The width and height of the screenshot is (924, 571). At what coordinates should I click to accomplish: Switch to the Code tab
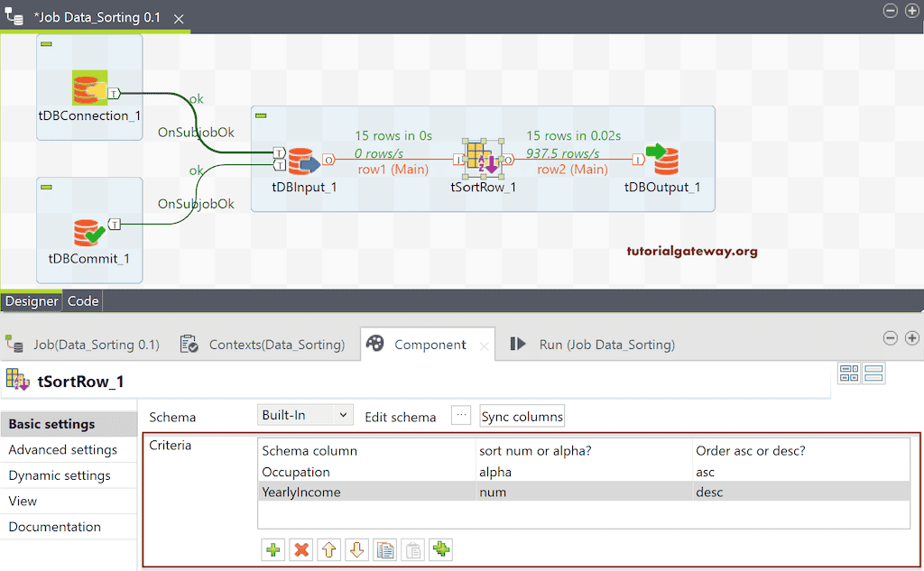coord(83,301)
